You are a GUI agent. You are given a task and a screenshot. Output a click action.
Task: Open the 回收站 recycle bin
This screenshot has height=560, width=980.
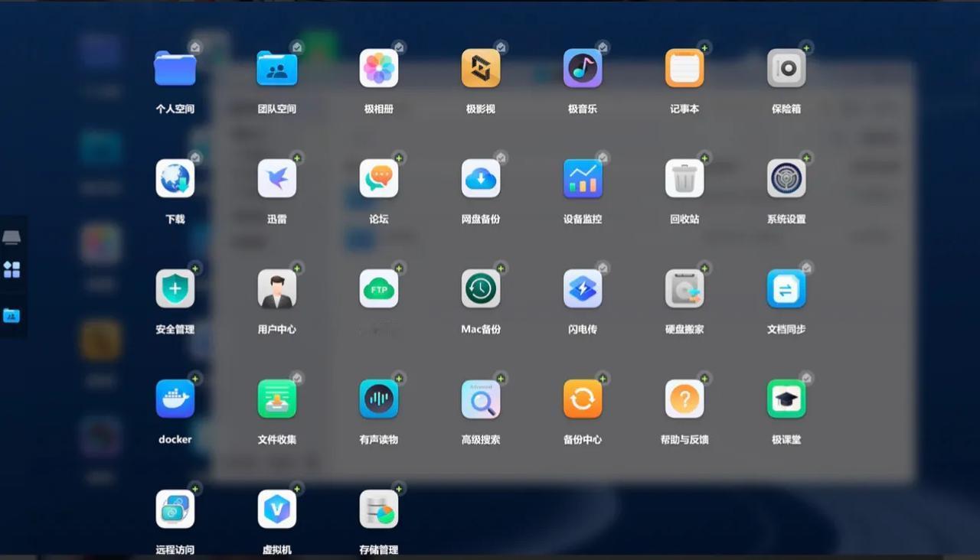[684, 178]
